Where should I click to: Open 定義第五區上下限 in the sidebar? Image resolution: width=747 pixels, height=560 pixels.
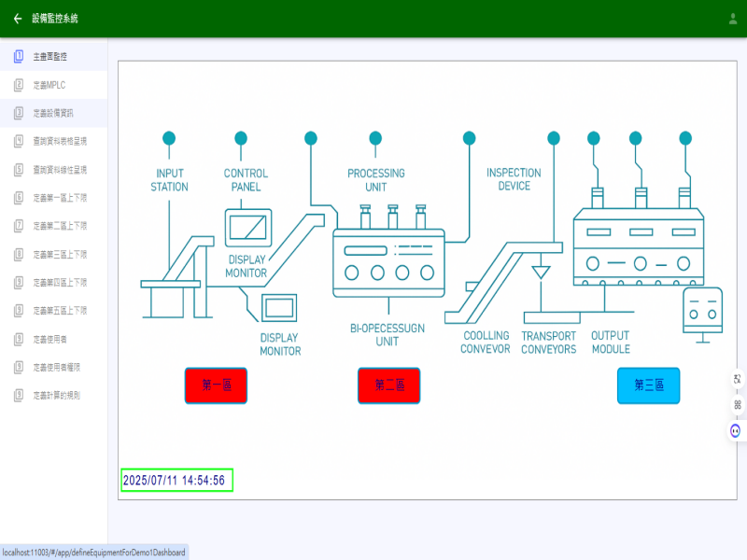tap(54, 311)
